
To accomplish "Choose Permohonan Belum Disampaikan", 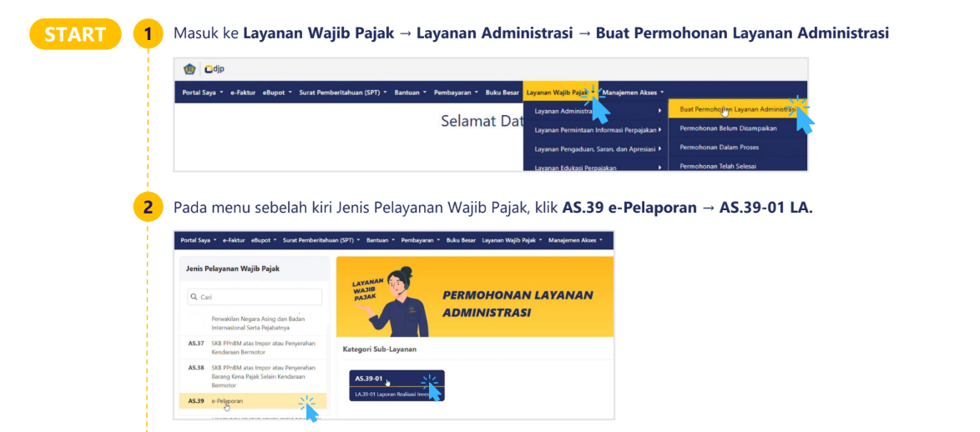I will [738, 128].
